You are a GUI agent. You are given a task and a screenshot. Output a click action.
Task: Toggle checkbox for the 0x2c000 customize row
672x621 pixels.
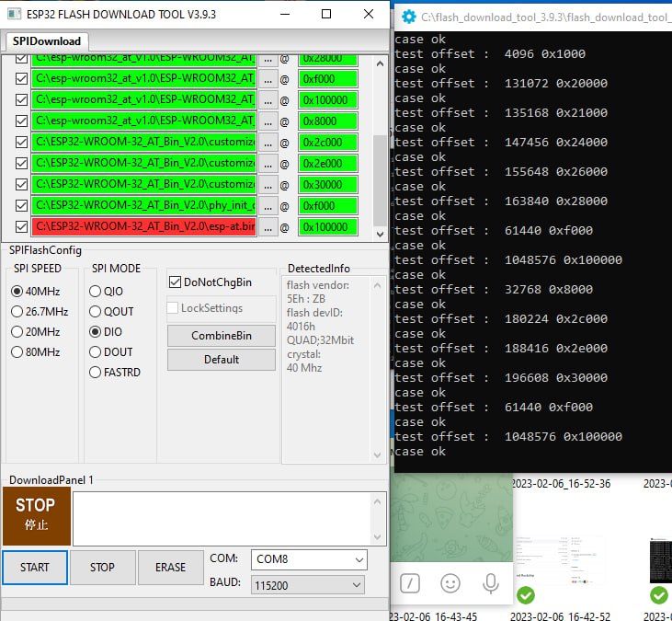coord(21,142)
